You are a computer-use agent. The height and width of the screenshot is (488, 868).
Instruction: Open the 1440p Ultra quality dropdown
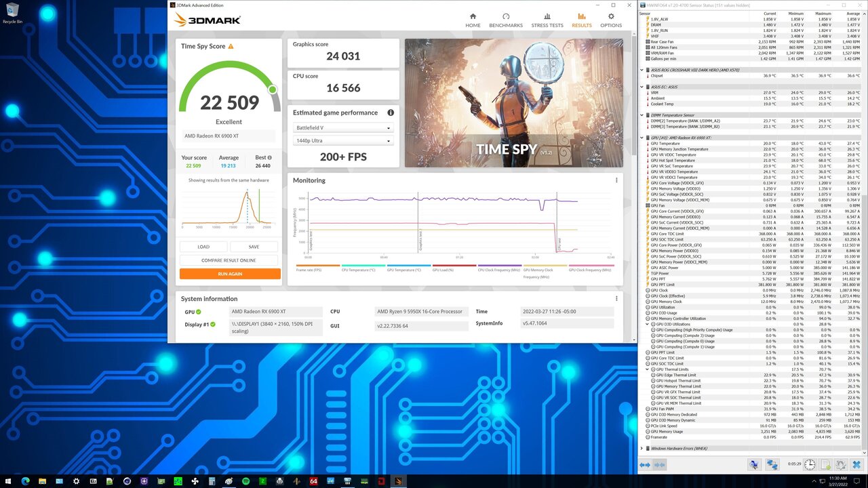pos(342,141)
